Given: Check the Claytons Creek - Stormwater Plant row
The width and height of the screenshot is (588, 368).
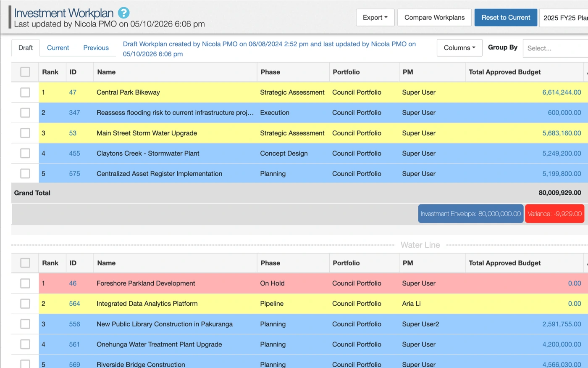Looking at the screenshot, I should 25,153.
